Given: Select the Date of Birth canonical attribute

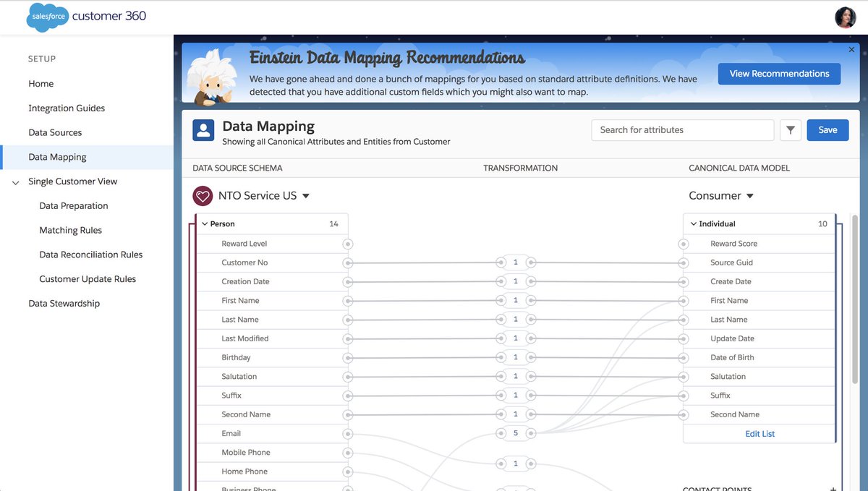Looking at the screenshot, I should (759, 357).
